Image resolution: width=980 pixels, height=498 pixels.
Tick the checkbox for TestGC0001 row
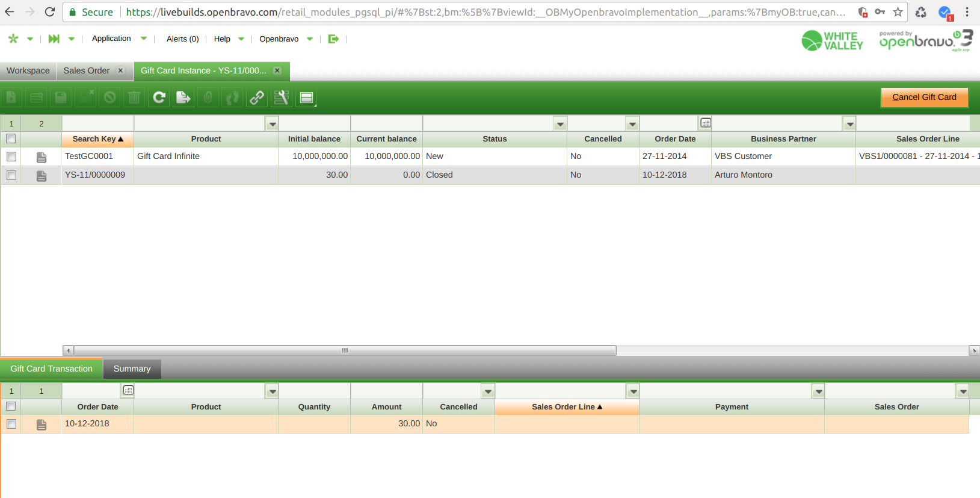[11, 156]
